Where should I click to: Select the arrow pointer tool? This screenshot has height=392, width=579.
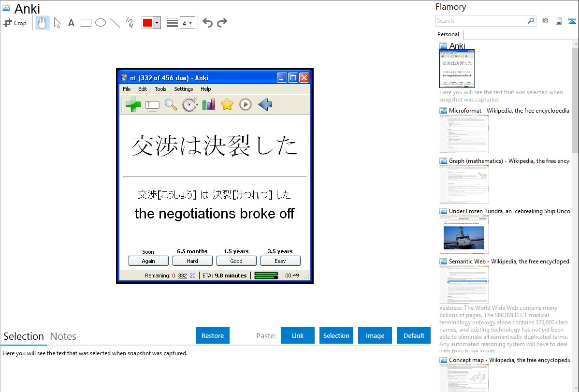tap(57, 23)
